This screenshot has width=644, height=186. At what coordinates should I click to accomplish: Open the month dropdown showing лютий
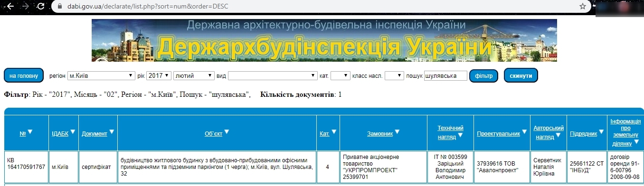(x=194, y=76)
